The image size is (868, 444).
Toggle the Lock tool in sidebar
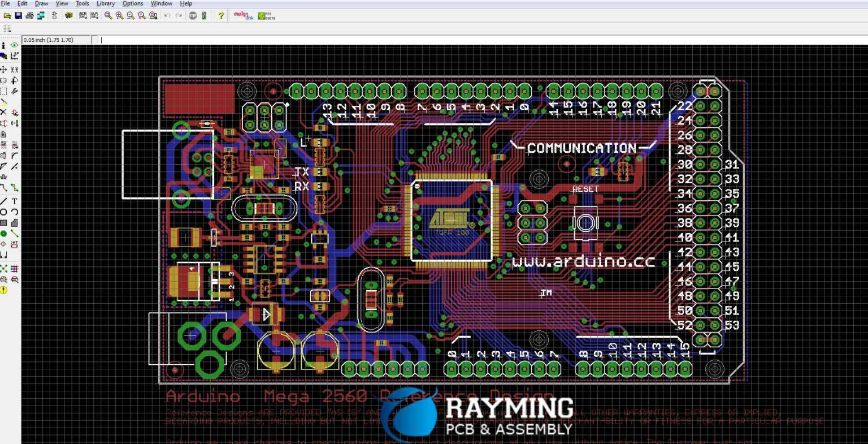click(3, 134)
